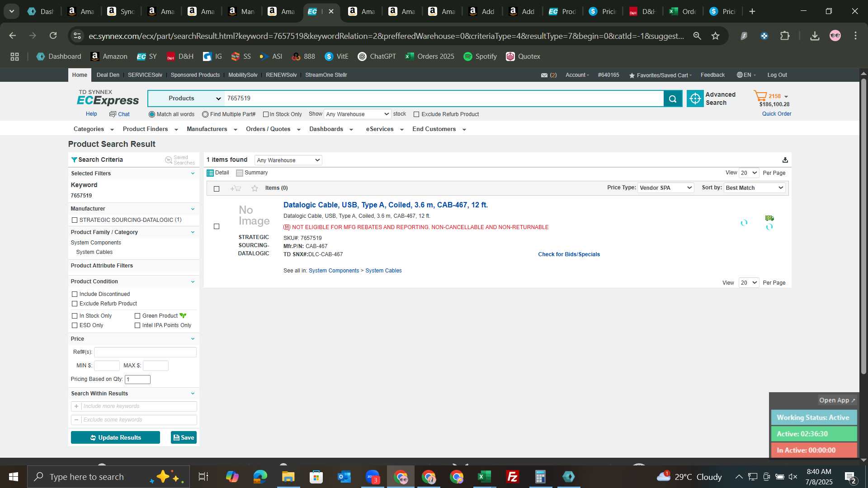Click Include more keywords field
Image resolution: width=868 pixels, height=488 pixels.
point(139,406)
